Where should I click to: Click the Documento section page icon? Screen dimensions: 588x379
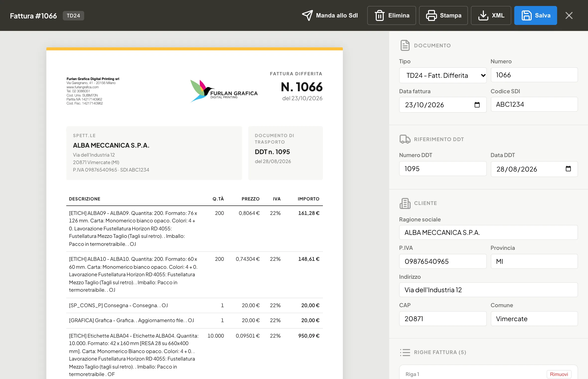(405, 45)
